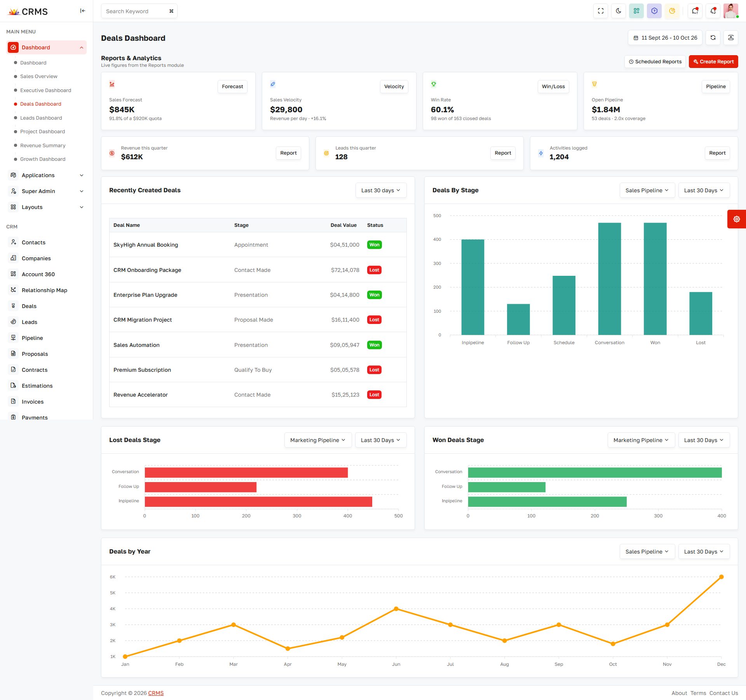
Task: Open Sales Pipeline dropdown in Deals by Year
Action: click(x=647, y=552)
